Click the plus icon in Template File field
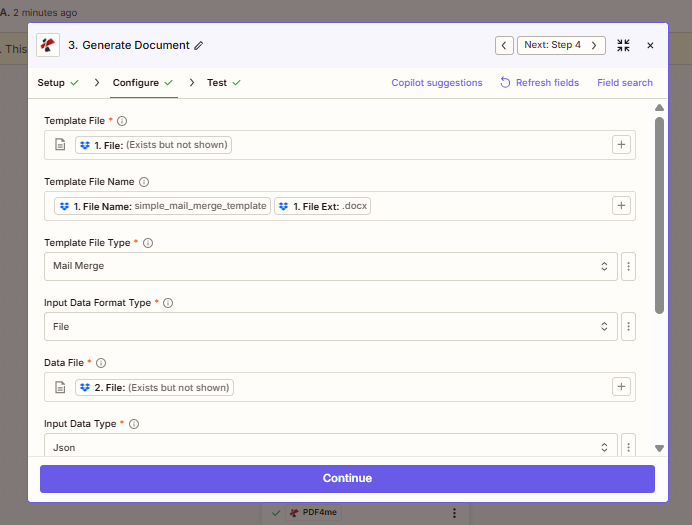 point(621,145)
